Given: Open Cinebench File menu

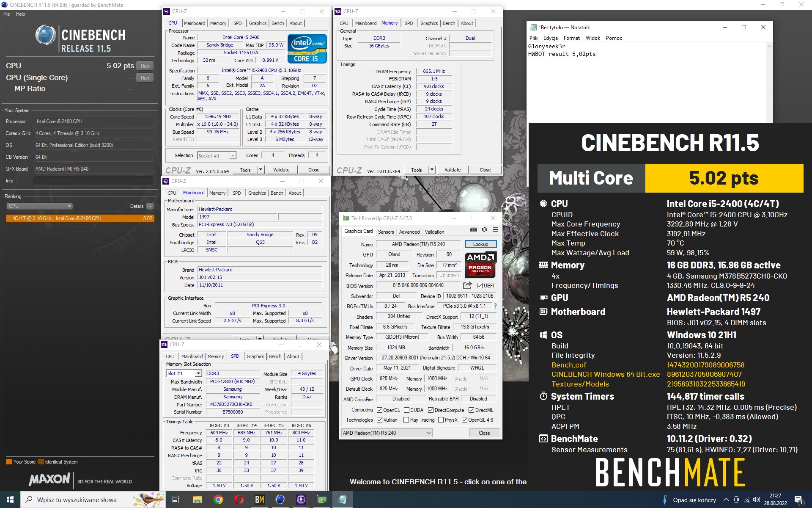Looking at the screenshot, I should coord(7,14).
